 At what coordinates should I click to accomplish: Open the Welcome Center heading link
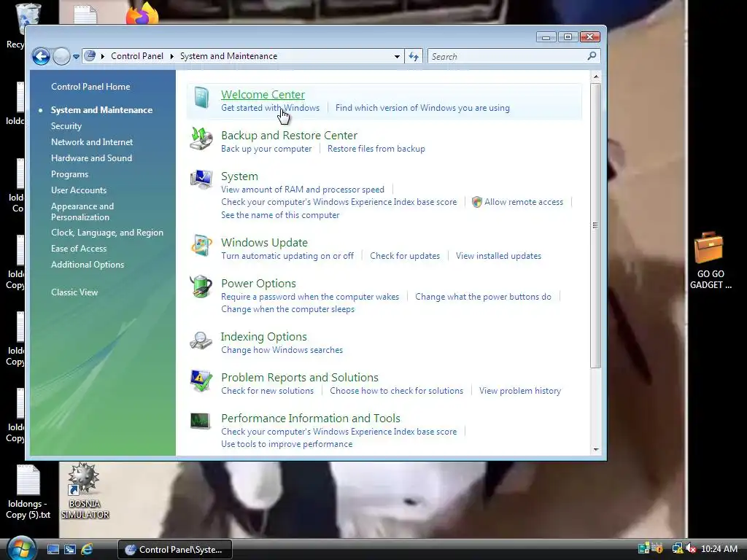pyautogui.click(x=263, y=95)
